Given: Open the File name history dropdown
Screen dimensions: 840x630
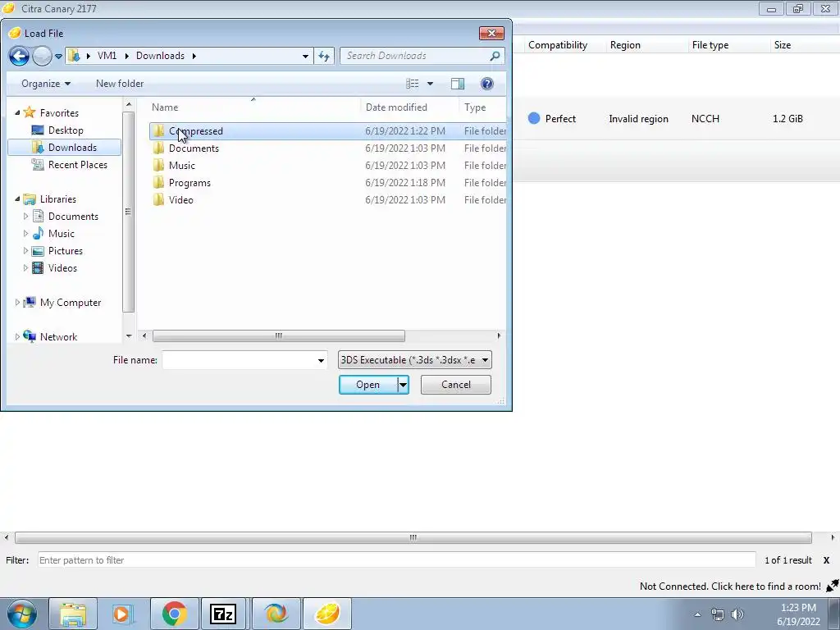Looking at the screenshot, I should [x=321, y=361].
